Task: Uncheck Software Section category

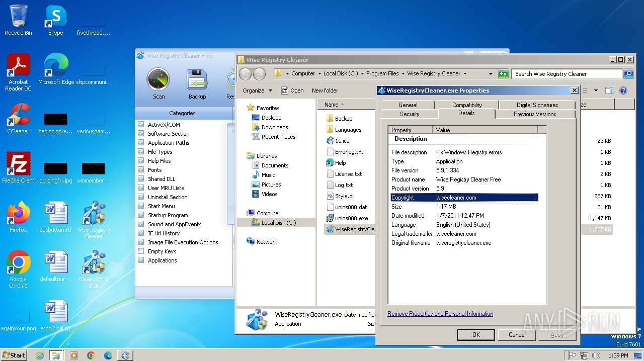Action: (141, 134)
